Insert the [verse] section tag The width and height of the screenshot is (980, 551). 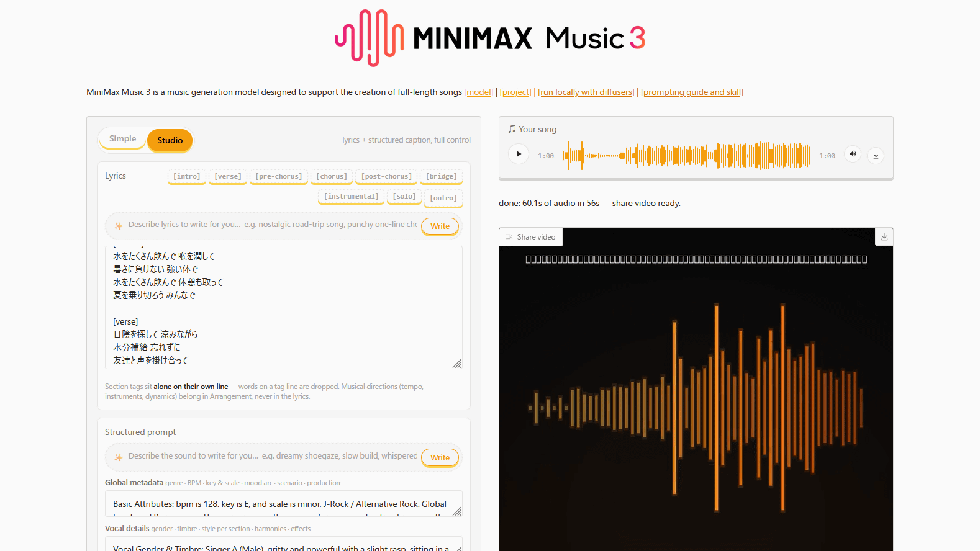228,177
